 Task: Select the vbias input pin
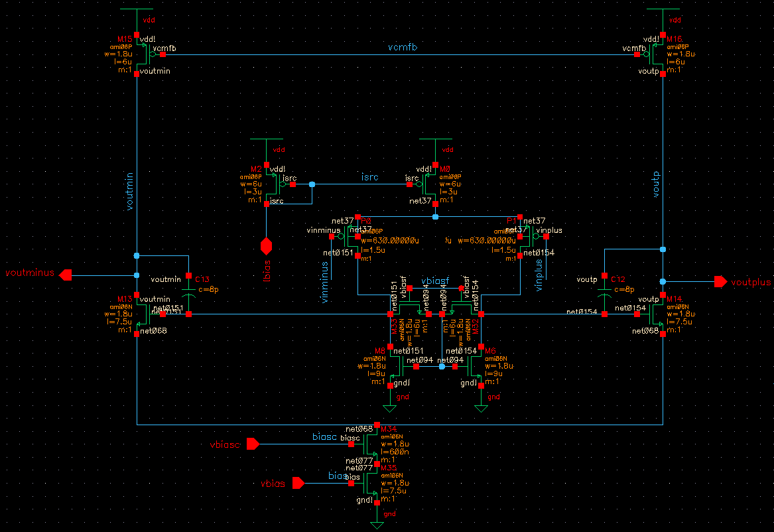click(x=298, y=484)
